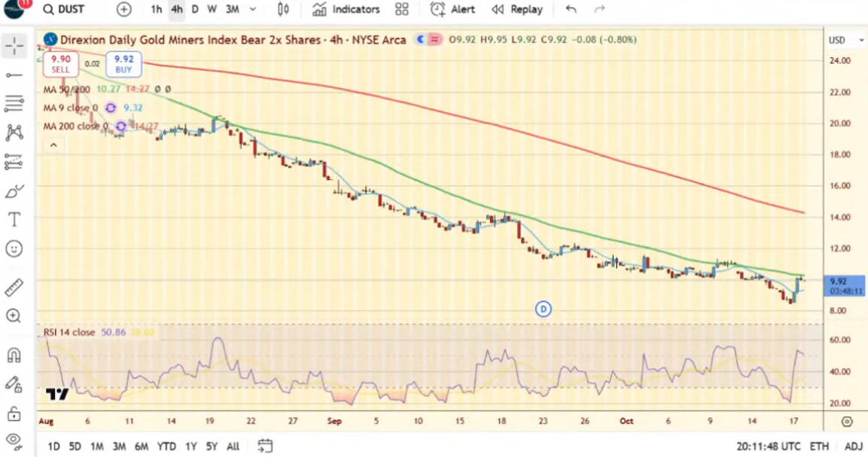Open the Go to date calendar
Image resolution: width=868 pixels, height=457 pixels.
click(x=265, y=446)
